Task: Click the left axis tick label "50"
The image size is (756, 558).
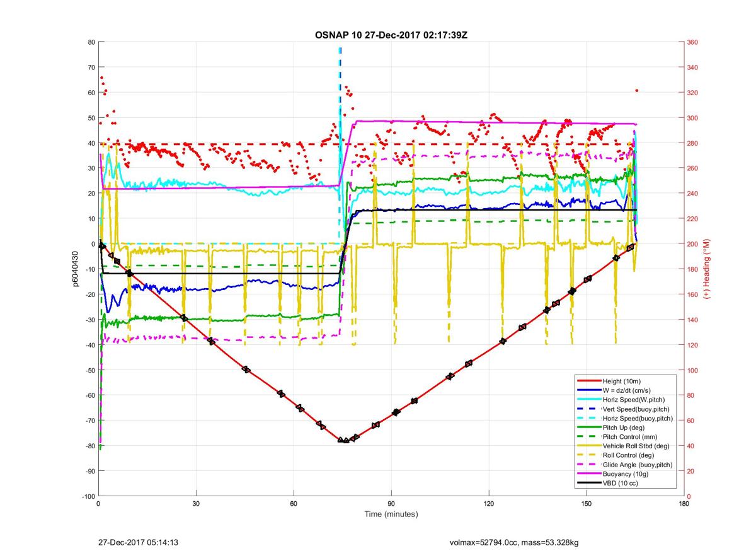Action: 91,118
